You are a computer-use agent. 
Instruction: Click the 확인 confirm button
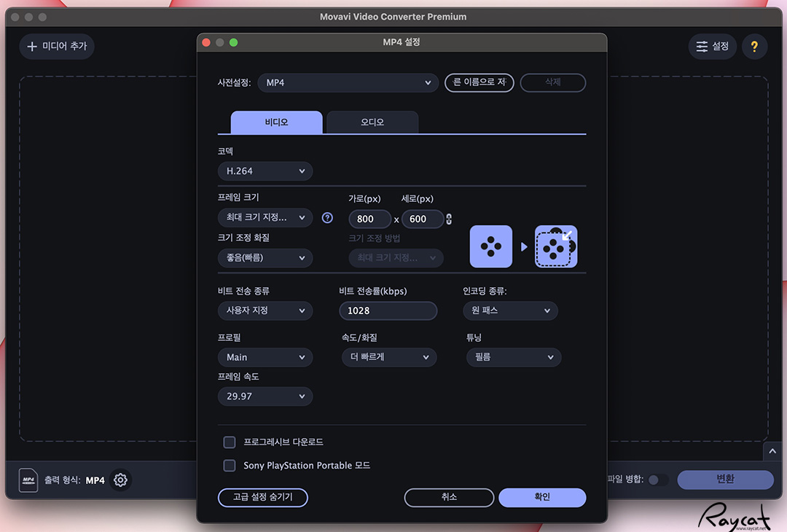pos(542,497)
